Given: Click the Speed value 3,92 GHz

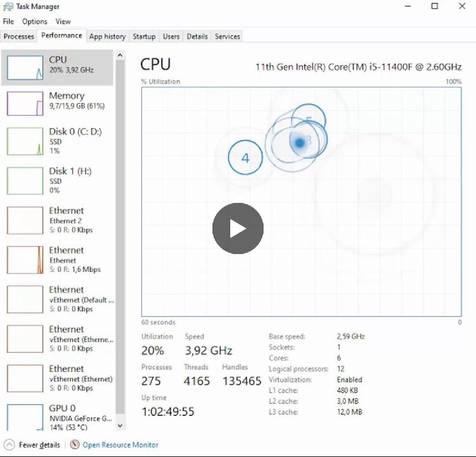Looking at the screenshot, I should (x=209, y=350).
